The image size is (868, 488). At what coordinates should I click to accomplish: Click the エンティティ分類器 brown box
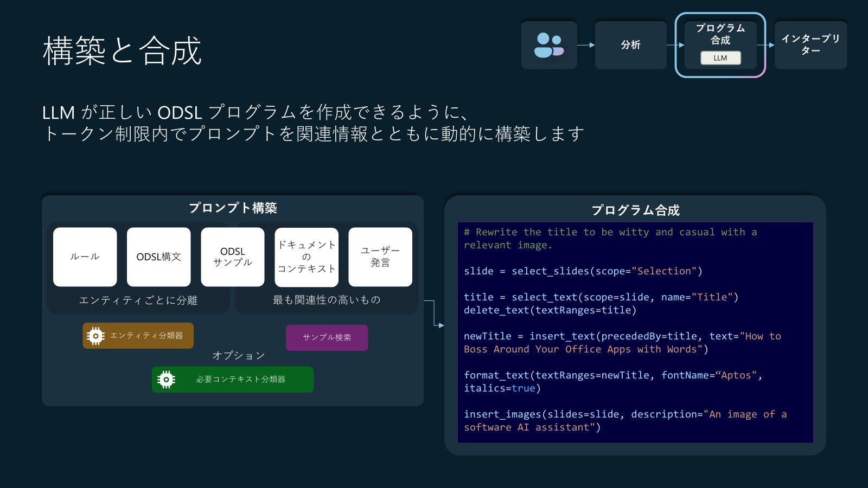pos(138,336)
